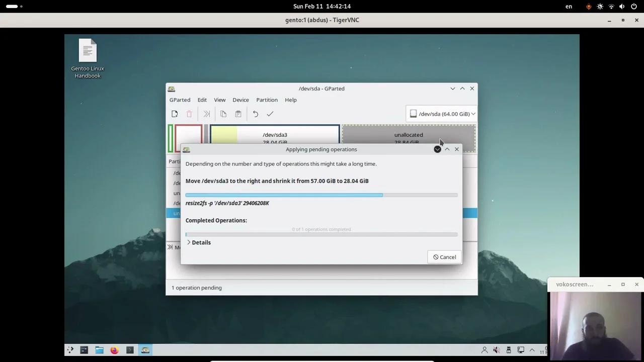Viewport: 644px width, 362px height.
Task: Select the Delete Partition tool
Action: click(x=189, y=114)
